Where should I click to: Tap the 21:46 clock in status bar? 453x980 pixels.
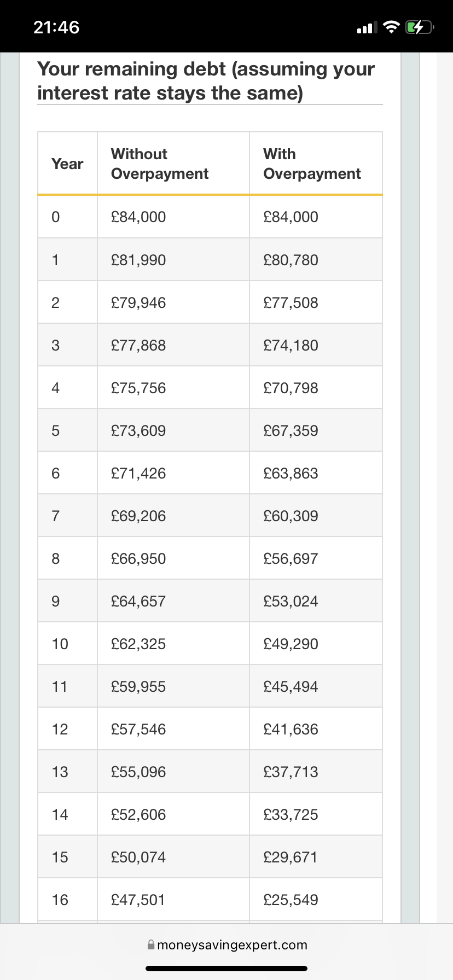tap(56, 27)
